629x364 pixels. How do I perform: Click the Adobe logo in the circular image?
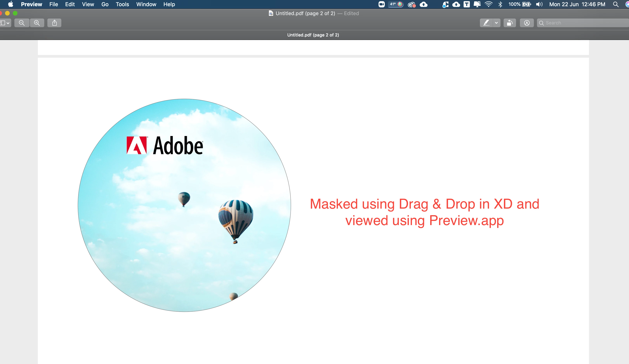click(165, 146)
